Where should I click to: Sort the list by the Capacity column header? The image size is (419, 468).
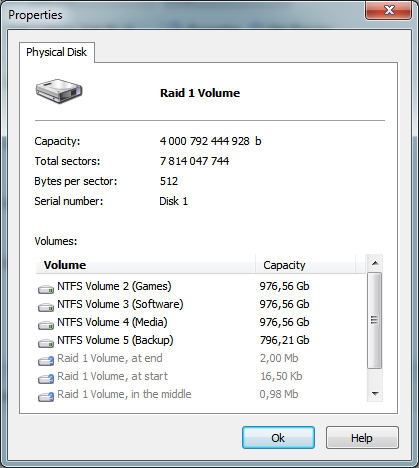[x=305, y=265]
